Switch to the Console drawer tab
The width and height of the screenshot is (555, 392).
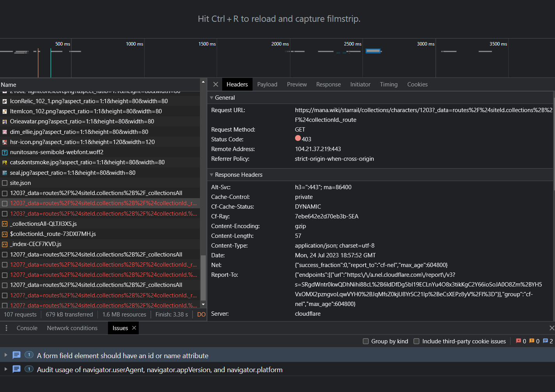point(27,328)
